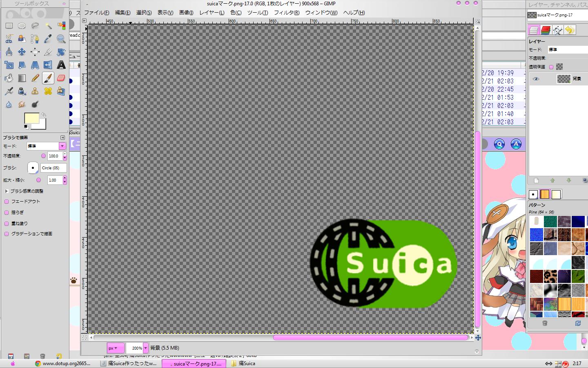Image resolution: width=588 pixels, height=368 pixels.
Task: Lower the layer with down arrow
Action: tap(568, 180)
